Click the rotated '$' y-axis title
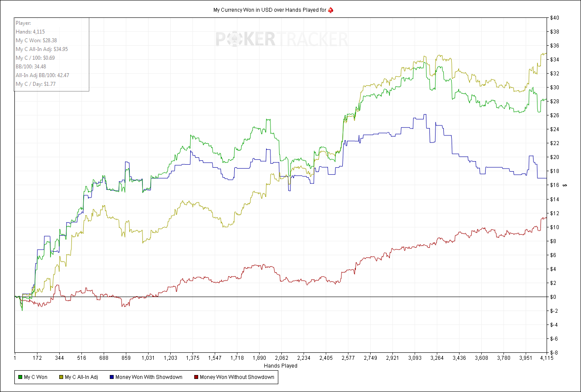This screenshot has width=581, height=392. pos(565,185)
